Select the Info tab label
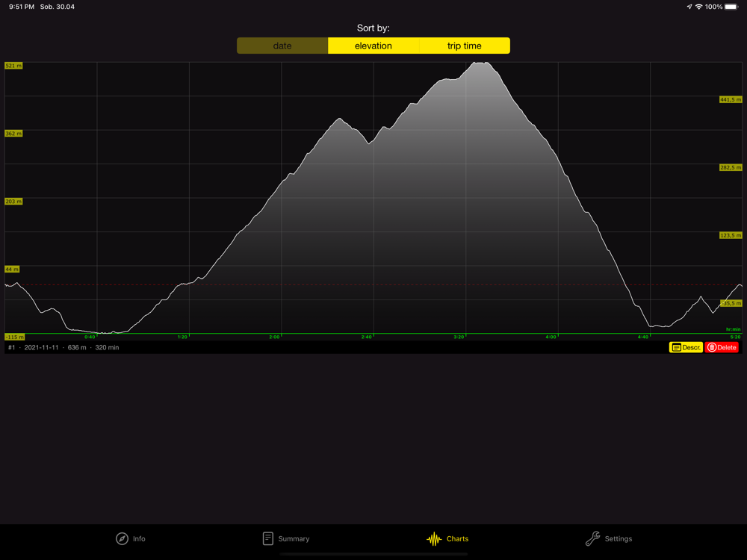The image size is (747, 560). click(x=139, y=538)
